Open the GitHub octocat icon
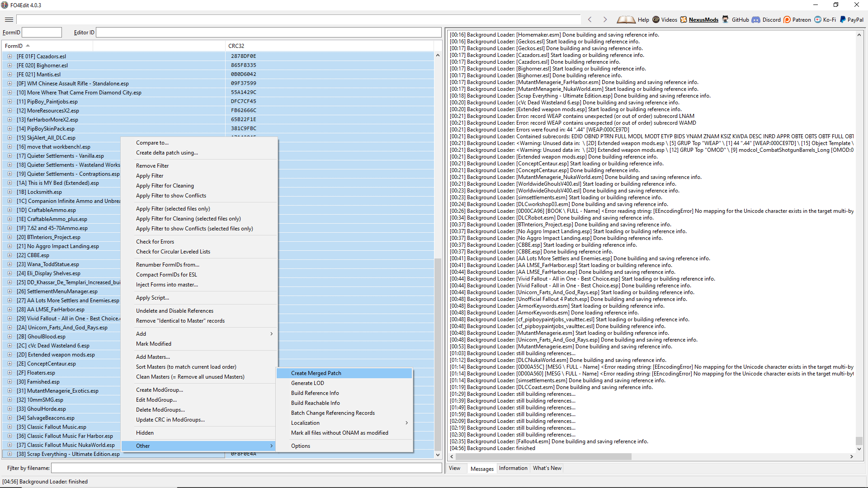Screen dimensions: 868x488 (725, 19)
